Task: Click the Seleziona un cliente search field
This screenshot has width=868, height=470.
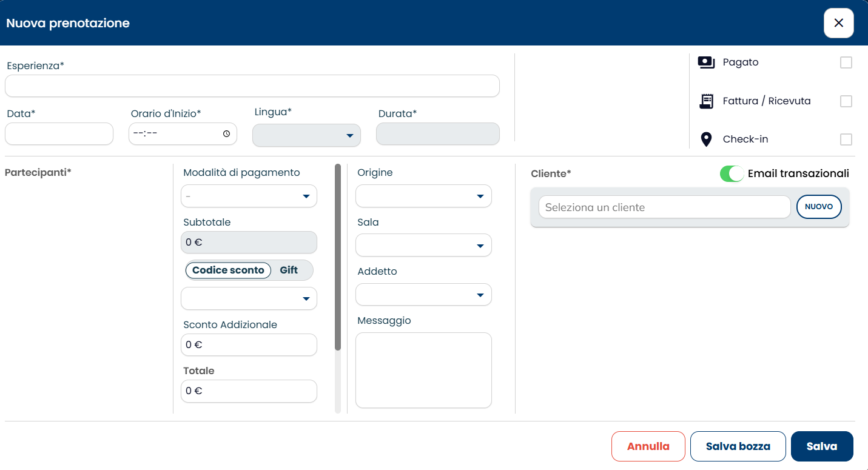Action: click(664, 207)
